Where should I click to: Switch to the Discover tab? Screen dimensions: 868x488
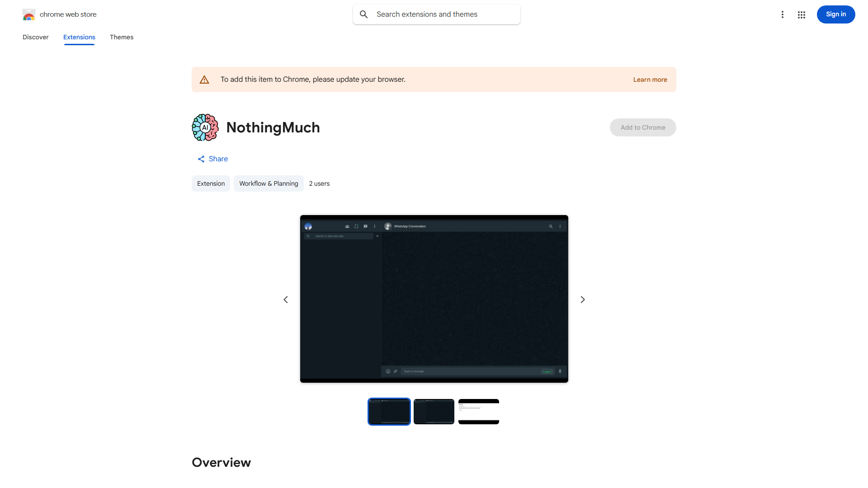click(36, 37)
